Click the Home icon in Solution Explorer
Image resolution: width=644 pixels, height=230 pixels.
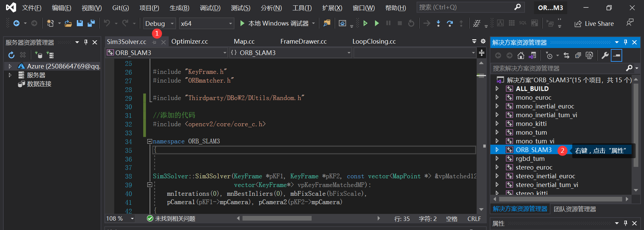pos(521,55)
